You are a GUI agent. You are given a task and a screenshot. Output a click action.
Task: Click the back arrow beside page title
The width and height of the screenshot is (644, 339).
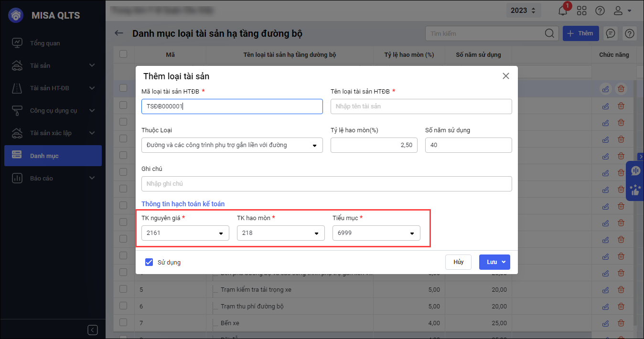coord(119,33)
